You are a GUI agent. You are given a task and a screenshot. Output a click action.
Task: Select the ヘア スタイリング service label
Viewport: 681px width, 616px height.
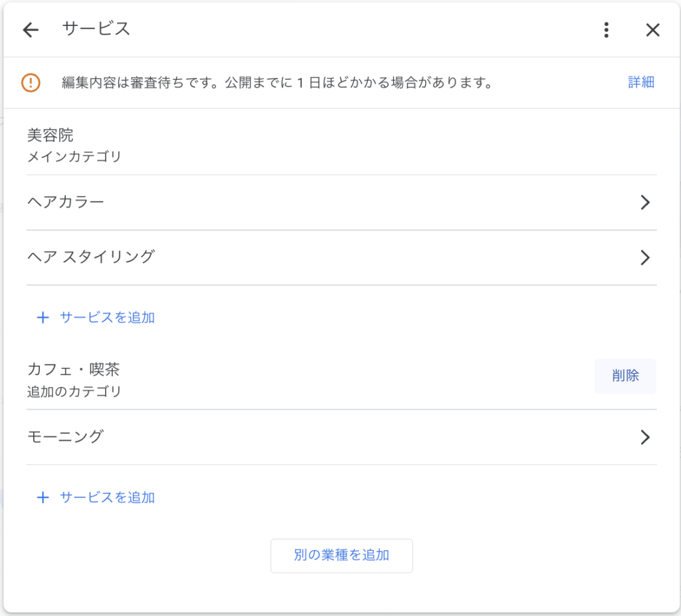[90, 257]
